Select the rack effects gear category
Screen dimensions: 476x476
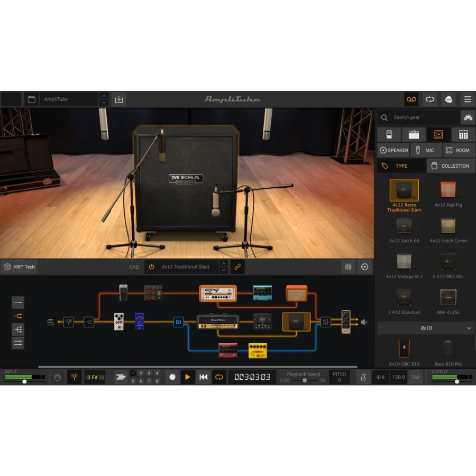[x=463, y=134]
